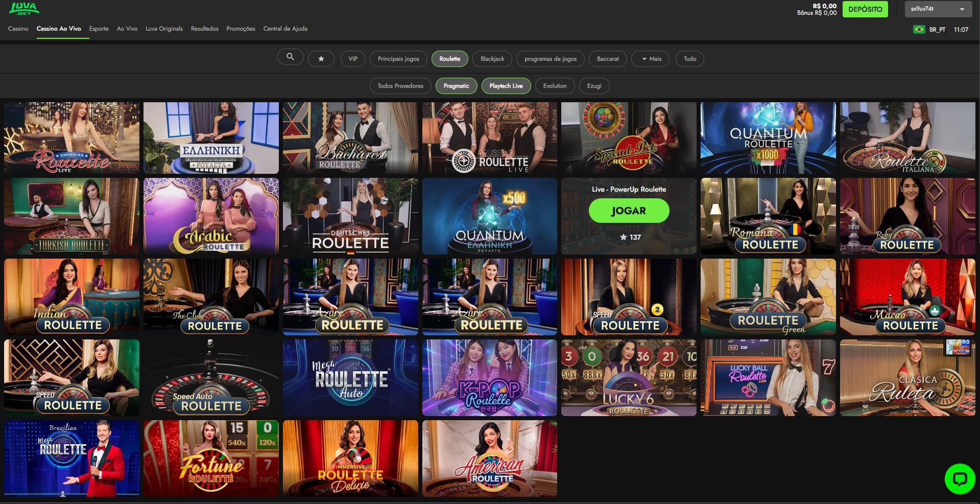Open the Resultados tab
This screenshot has height=504, width=980.
tap(205, 29)
